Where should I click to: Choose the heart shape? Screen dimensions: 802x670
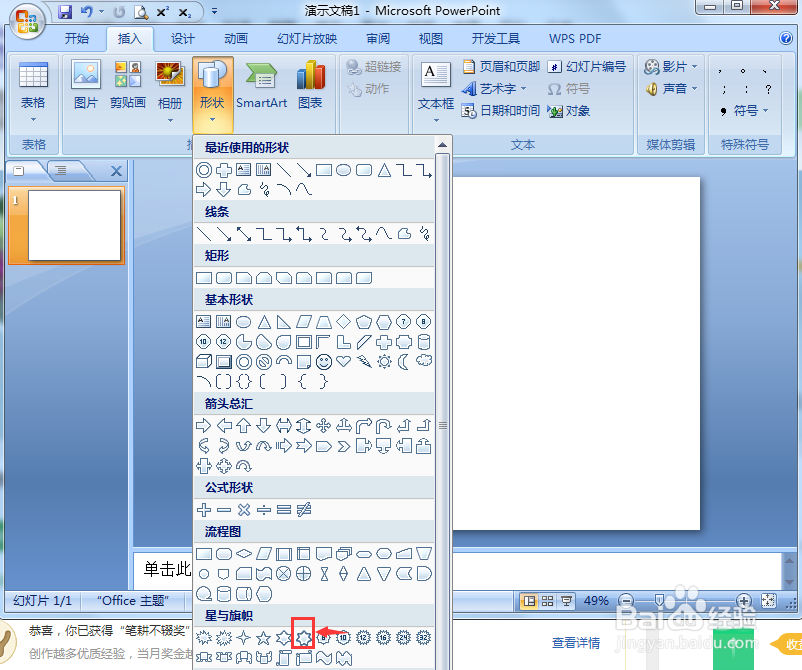coord(344,362)
